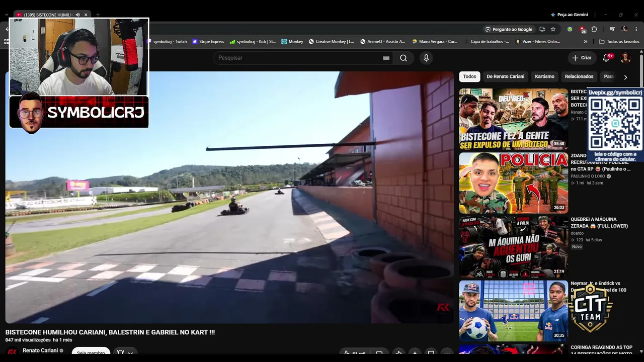Click the QUEBREI A MÁQUINA ZERADA title
The height and width of the screenshot is (362, 644).
point(599,223)
